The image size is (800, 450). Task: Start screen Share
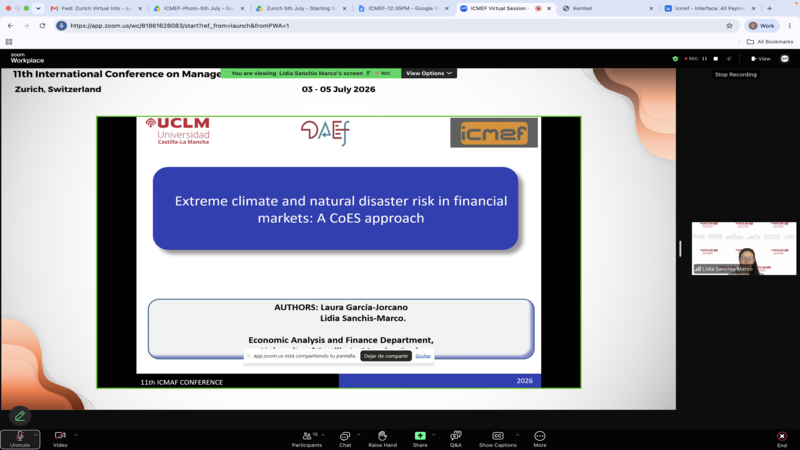(x=420, y=439)
